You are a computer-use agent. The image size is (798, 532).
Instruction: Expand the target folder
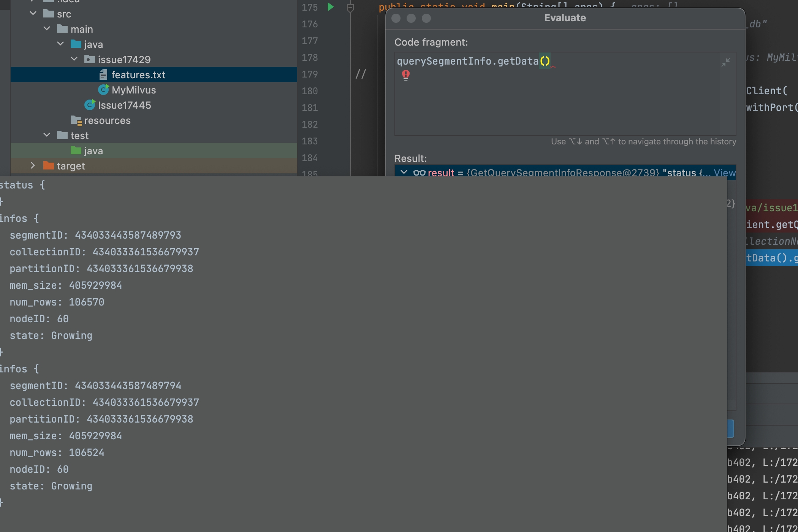[33, 165]
